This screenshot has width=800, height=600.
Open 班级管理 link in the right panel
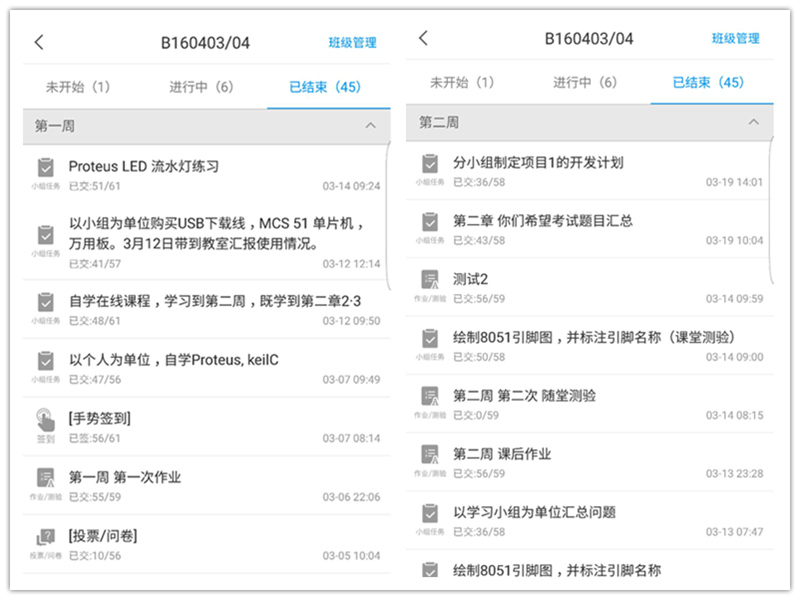click(x=736, y=39)
